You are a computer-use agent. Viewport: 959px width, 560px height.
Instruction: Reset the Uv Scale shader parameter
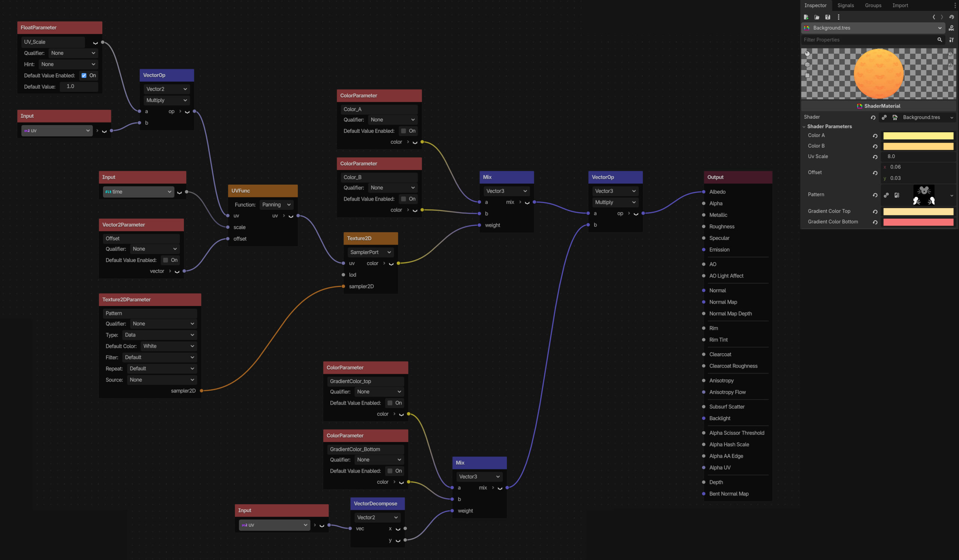(x=875, y=157)
